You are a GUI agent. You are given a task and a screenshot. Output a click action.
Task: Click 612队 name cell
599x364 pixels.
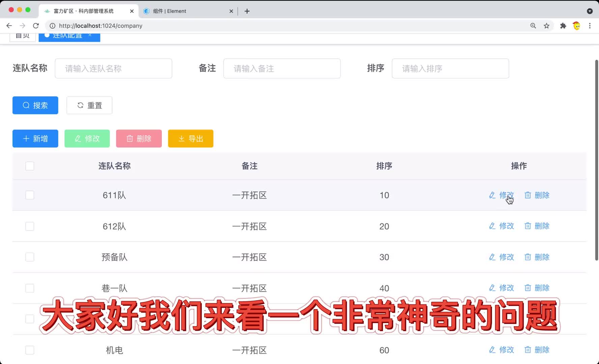pos(114,226)
